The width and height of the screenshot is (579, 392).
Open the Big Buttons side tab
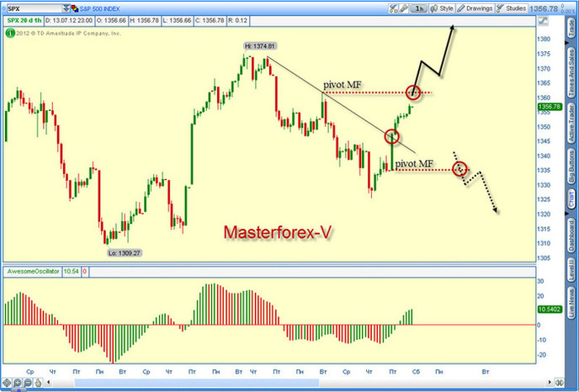571,167
